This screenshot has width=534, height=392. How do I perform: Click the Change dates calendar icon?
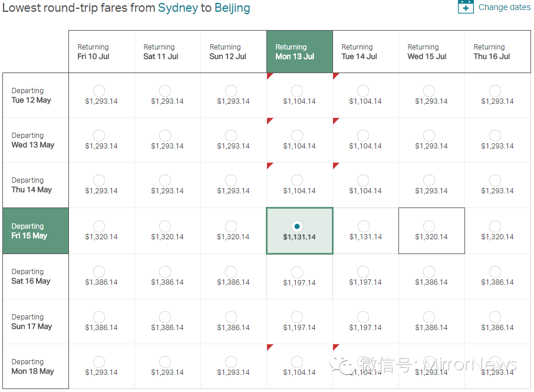click(x=466, y=7)
